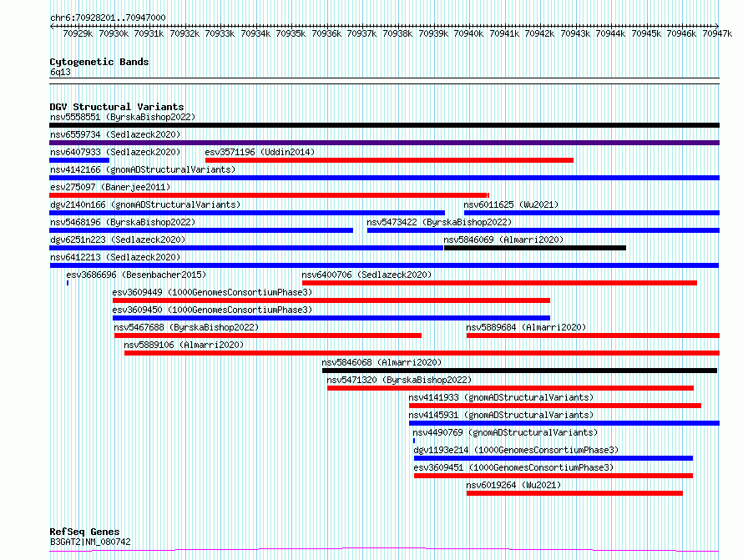Click the chr6:70928201..70947000 coordinate text

(108, 18)
